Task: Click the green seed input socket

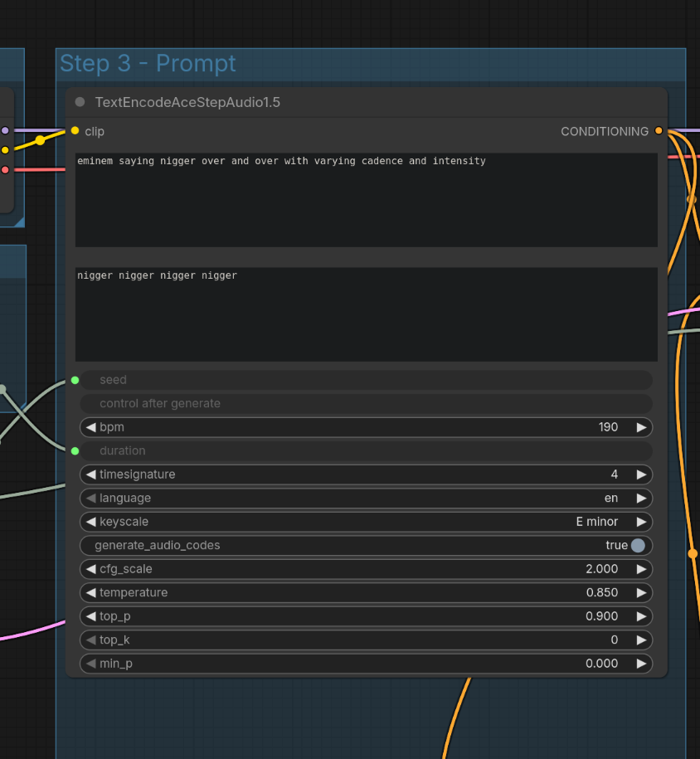Action: 75,380
